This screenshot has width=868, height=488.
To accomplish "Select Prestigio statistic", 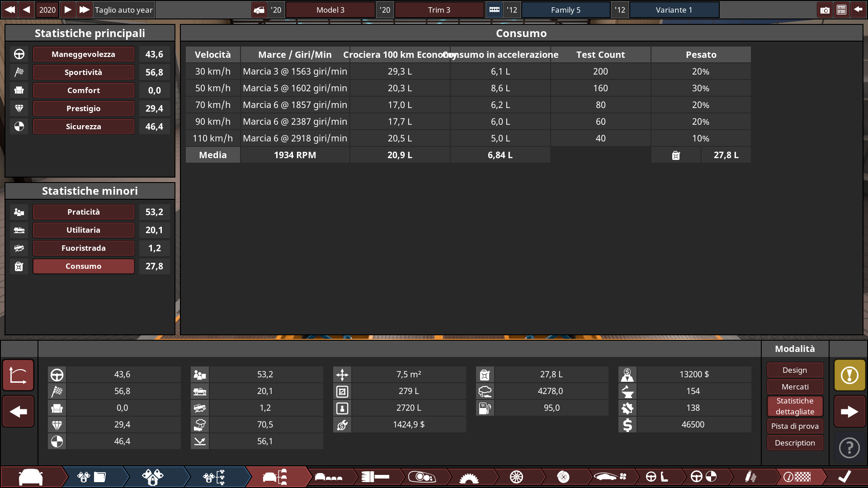I will point(83,108).
